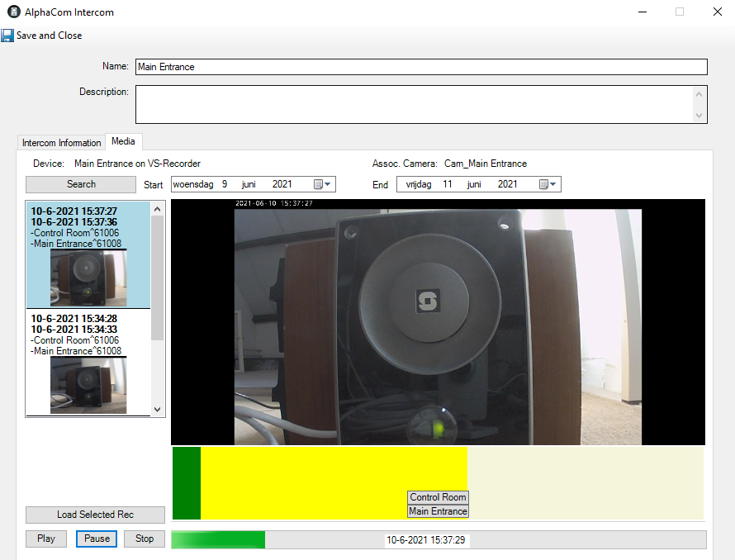The width and height of the screenshot is (735, 560).
Task: Click the Load Selected Rec button
Action: (95, 515)
